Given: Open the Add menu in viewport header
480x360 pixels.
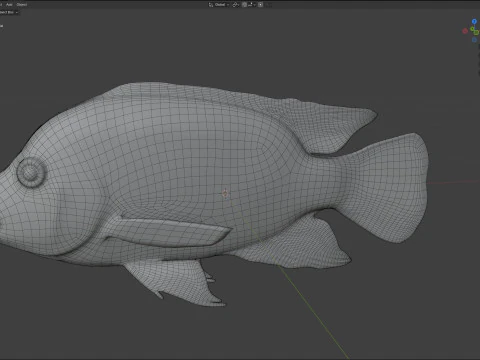Looking at the screenshot, I should coord(9,5).
